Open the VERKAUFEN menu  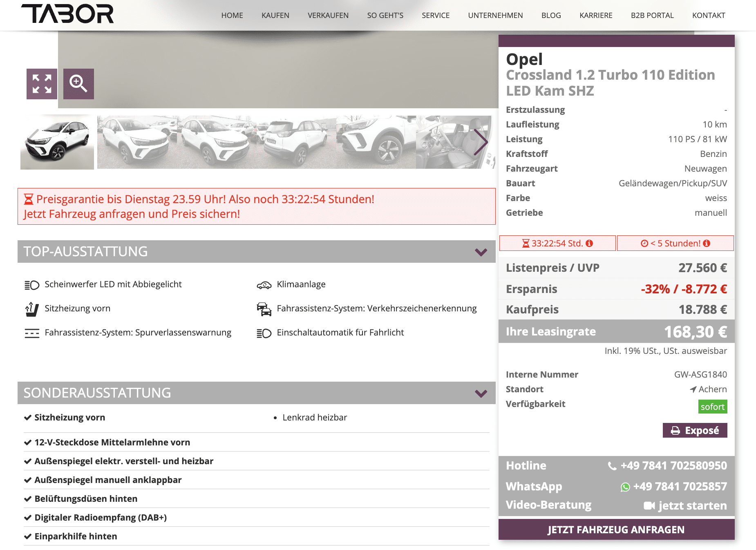pos(328,16)
